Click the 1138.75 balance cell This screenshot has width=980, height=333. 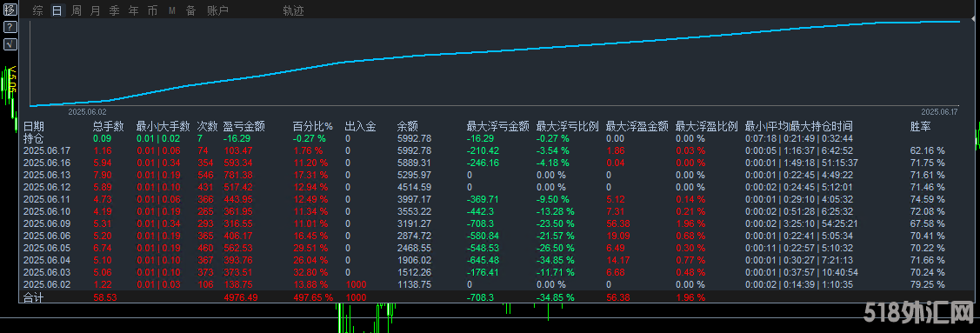click(414, 284)
